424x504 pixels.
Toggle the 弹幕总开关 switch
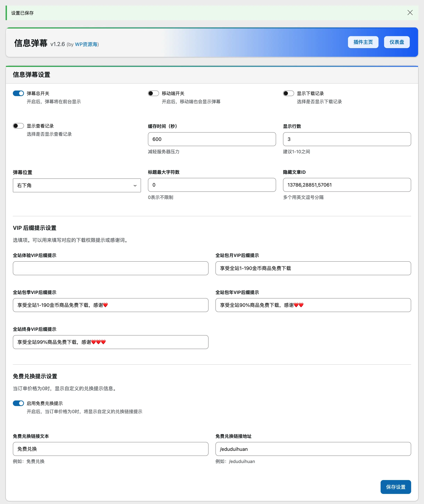[18, 93]
